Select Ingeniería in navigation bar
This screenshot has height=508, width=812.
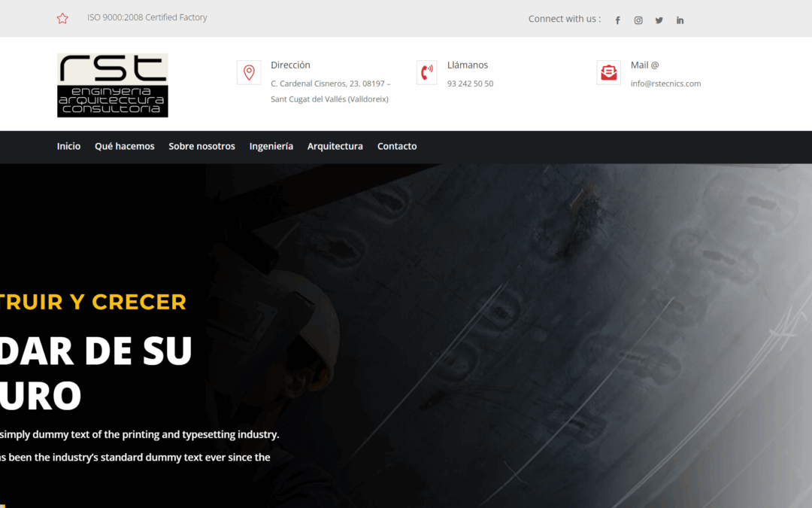click(x=271, y=146)
